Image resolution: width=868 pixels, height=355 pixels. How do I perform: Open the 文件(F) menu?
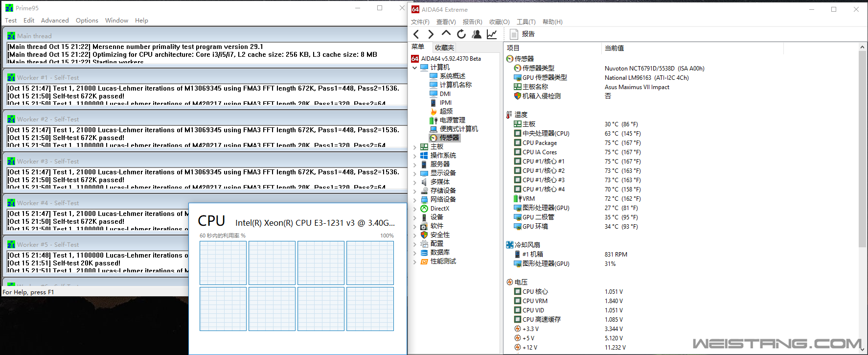pyautogui.click(x=420, y=22)
